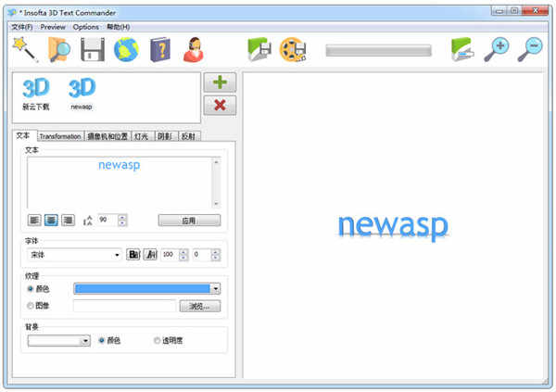Click the gray progress bar in toolbar
This screenshot has width=556, height=392.
[378, 50]
